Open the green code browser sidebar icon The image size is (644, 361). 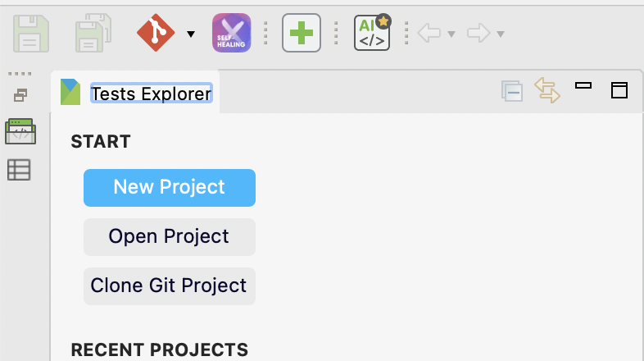20,131
